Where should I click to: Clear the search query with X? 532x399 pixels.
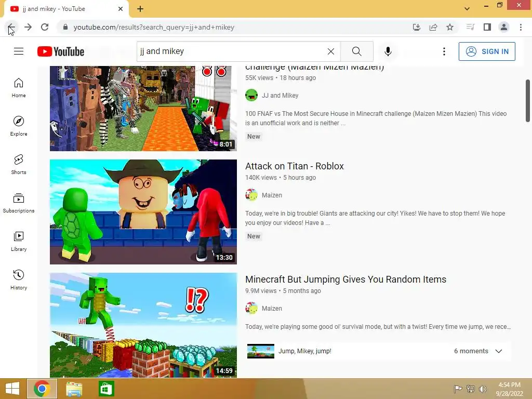tap(331, 51)
